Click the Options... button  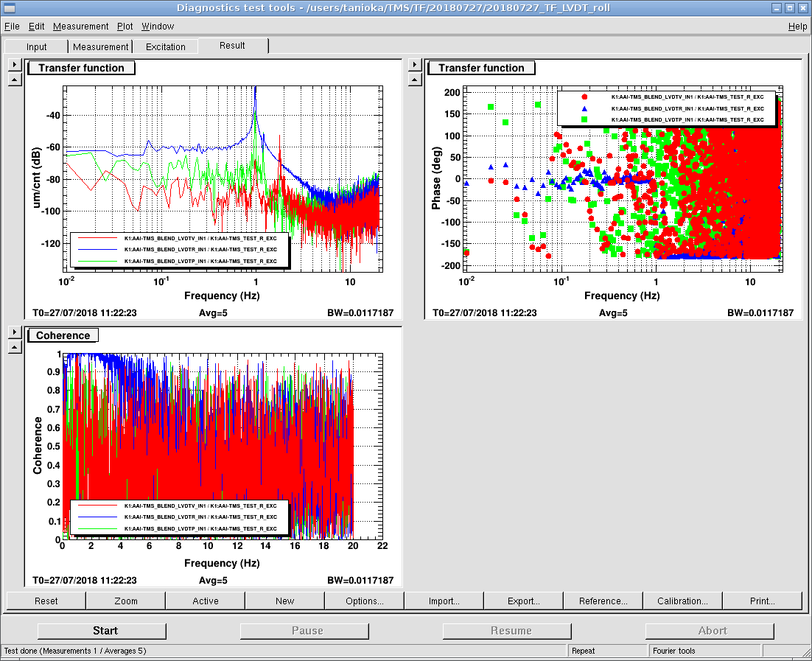click(x=364, y=601)
